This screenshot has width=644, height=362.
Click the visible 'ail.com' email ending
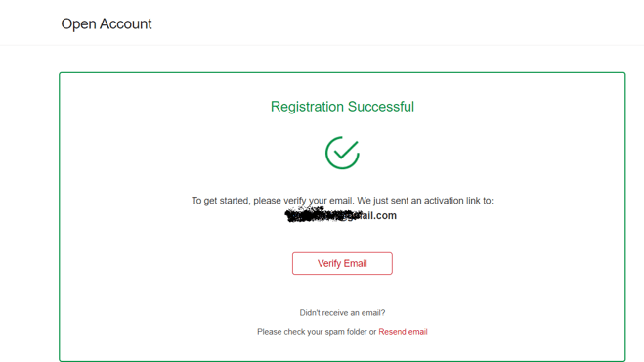point(378,215)
